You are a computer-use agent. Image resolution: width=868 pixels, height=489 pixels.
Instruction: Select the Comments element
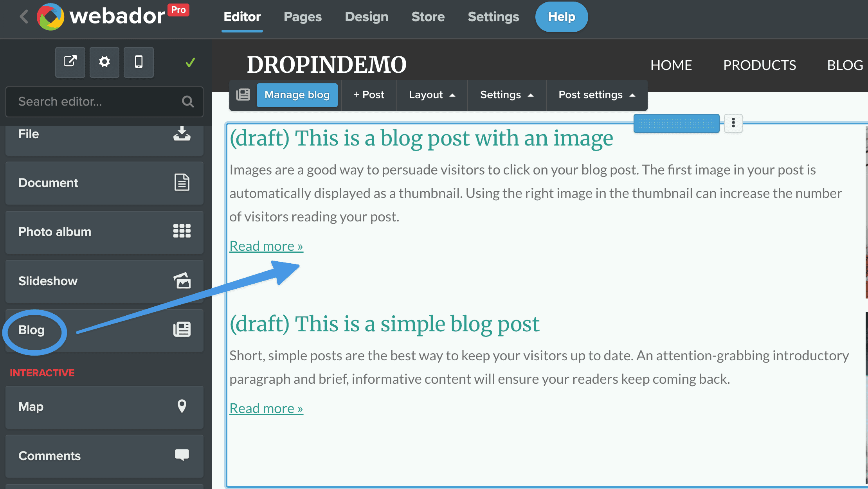104,456
